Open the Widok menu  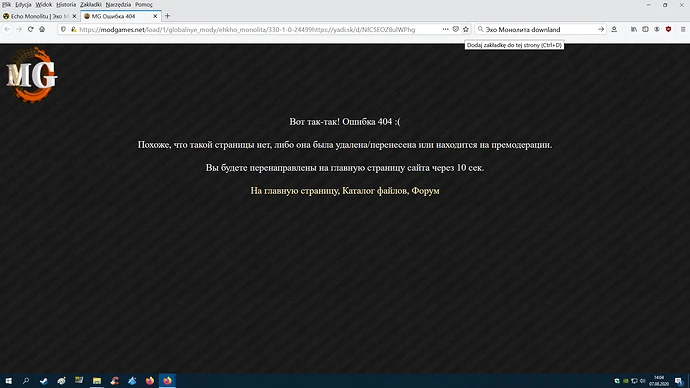click(x=44, y=4)
